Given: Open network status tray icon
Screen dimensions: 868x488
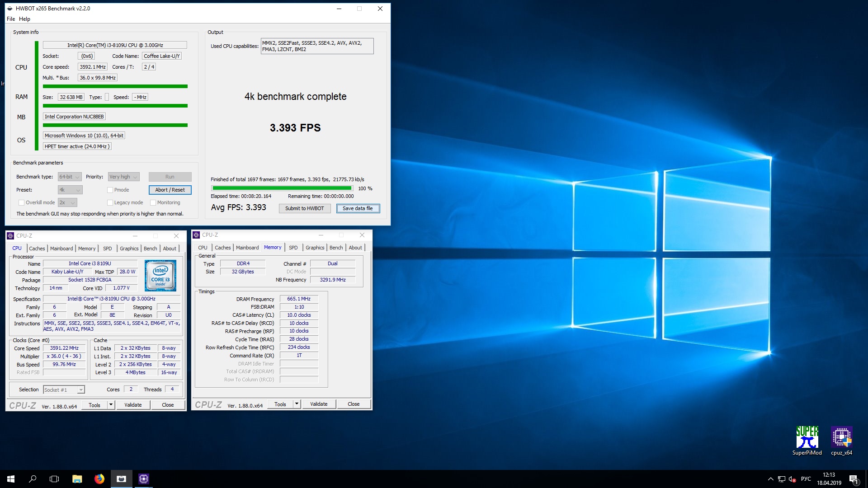Looking at the screenshot, I should coord(782,479).
